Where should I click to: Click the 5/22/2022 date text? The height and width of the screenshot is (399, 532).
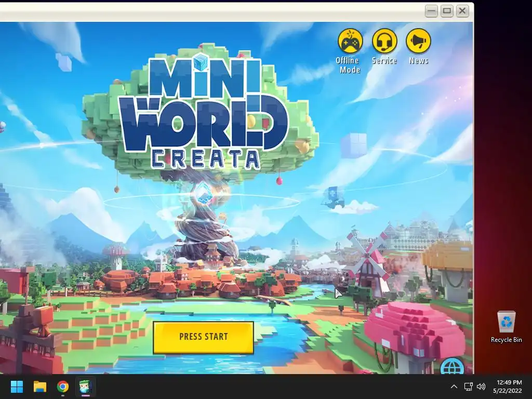[507, 391]
